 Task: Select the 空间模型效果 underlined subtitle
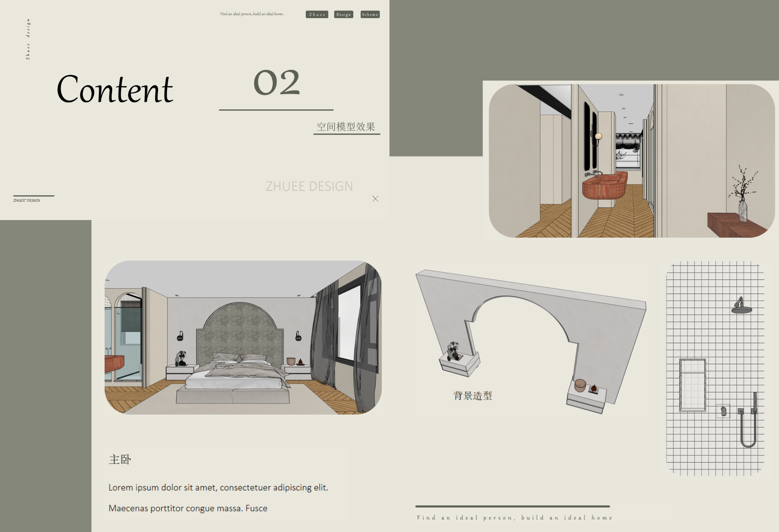click(346, 127)
